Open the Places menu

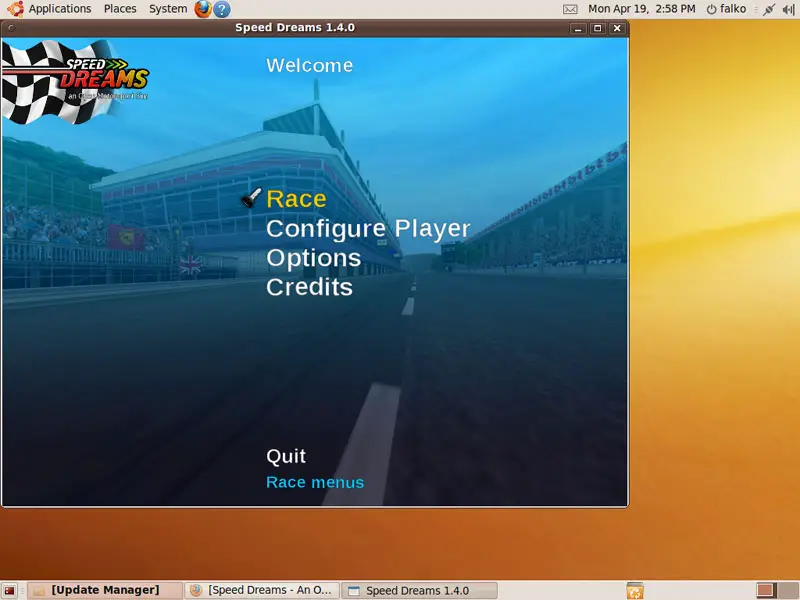click(x=120, y=9)
